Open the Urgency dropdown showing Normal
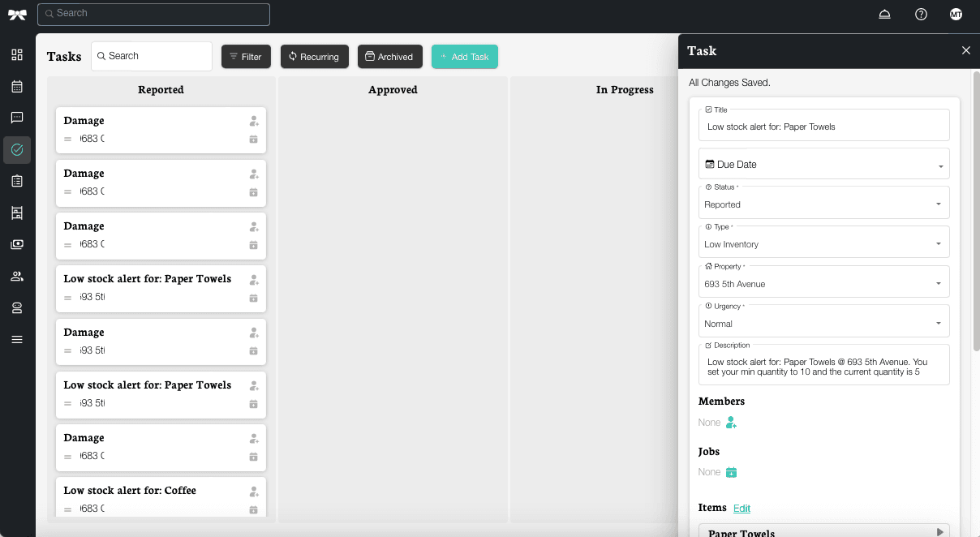The image size is (980, 537). point(823,324)
